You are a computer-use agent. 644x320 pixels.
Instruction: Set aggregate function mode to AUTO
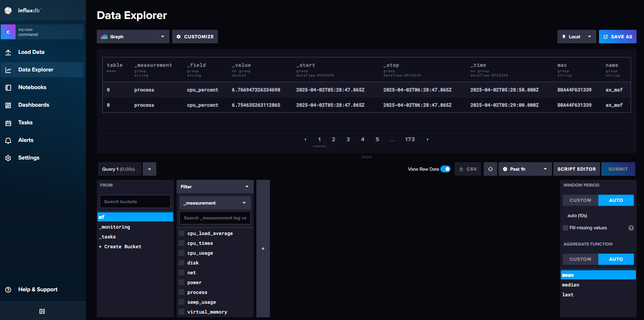(x=616, y=259)
